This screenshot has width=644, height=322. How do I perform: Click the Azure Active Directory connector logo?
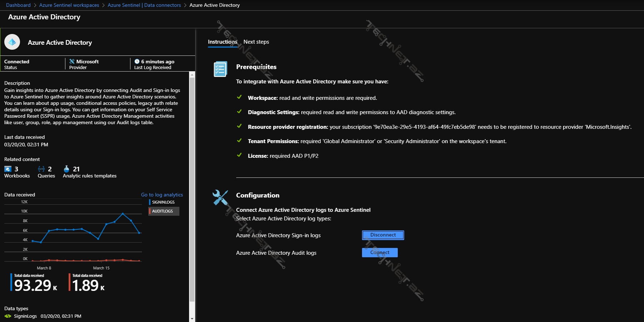tap(12, 42)
